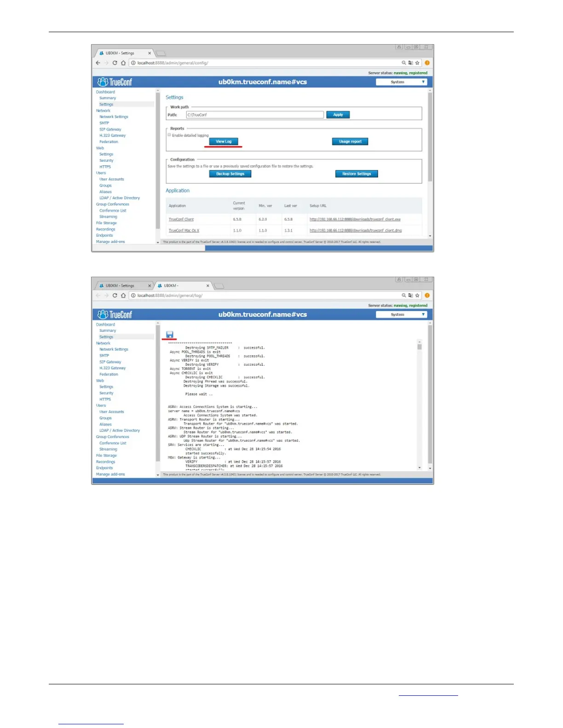
Task: Select the UB0KM - Settings tab in the lower browser
Action: coord(123,286)
